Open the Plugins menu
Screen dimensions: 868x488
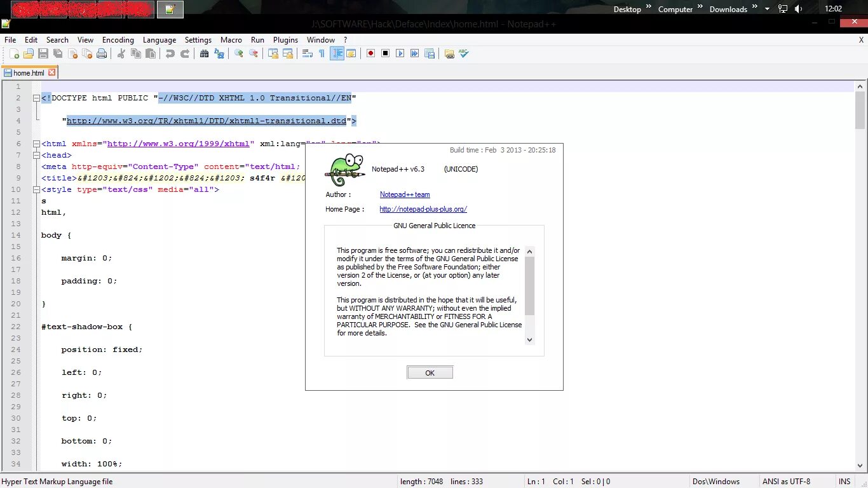pyautogui.click(x=285, y=39)
